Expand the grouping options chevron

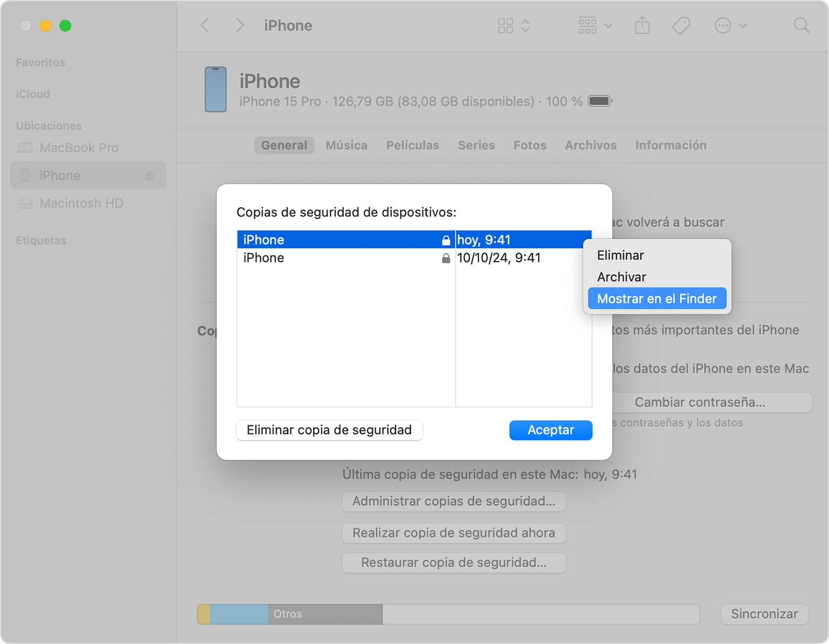point(608,26)
